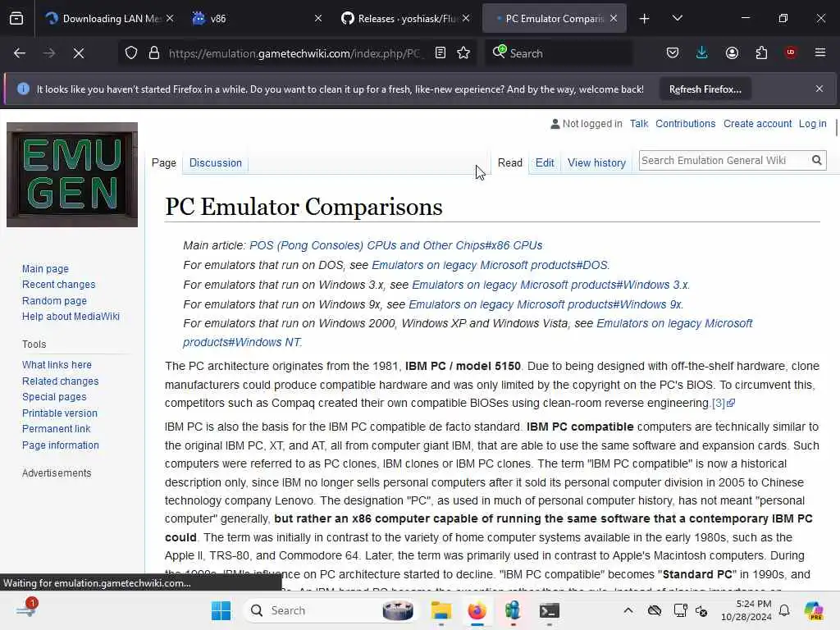Image resolution: width=840 pixels, height=630 pixels.
Task: Open tracking protection shield icon
Action: point(131,53)
